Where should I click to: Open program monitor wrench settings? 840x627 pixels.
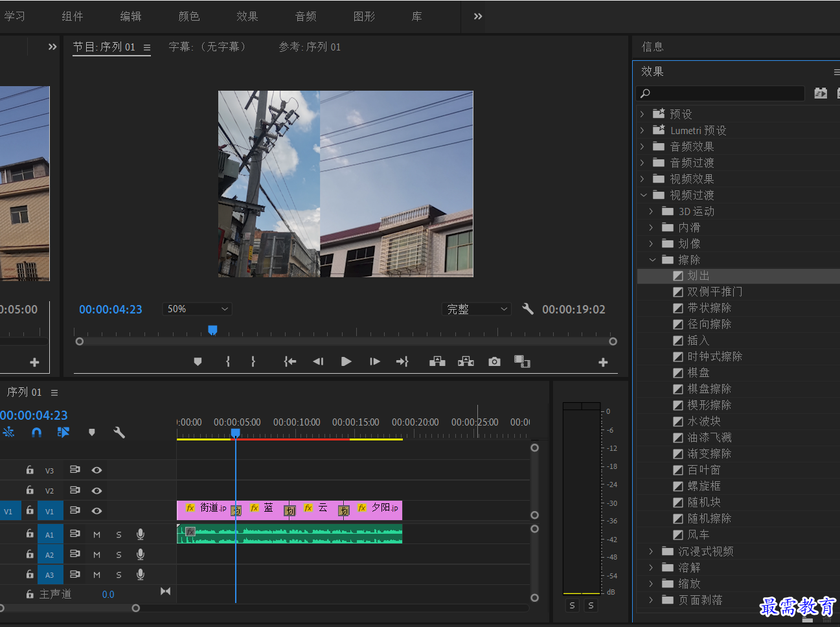click(x=528, y=309)
